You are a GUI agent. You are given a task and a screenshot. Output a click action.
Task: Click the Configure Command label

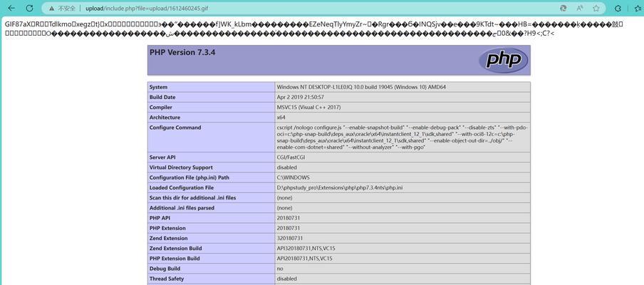pos(175,128)
